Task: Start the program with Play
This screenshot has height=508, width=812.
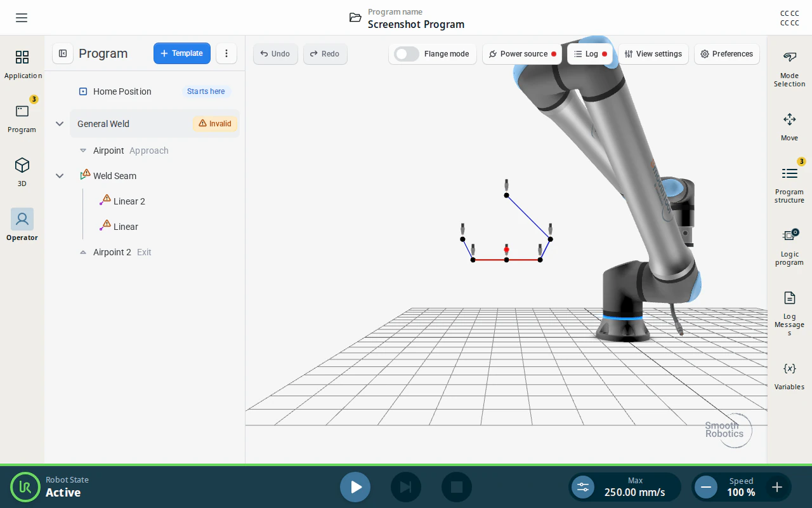Action: click(355, 487)
